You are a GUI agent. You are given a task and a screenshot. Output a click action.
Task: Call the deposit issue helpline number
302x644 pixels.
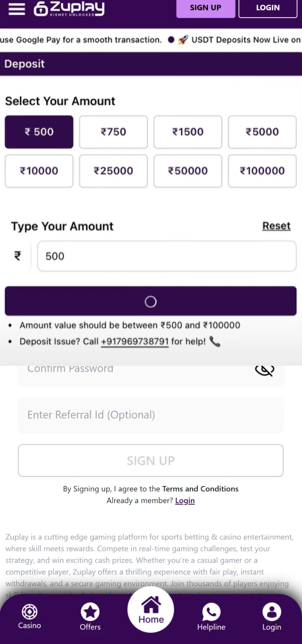point(134,341)
